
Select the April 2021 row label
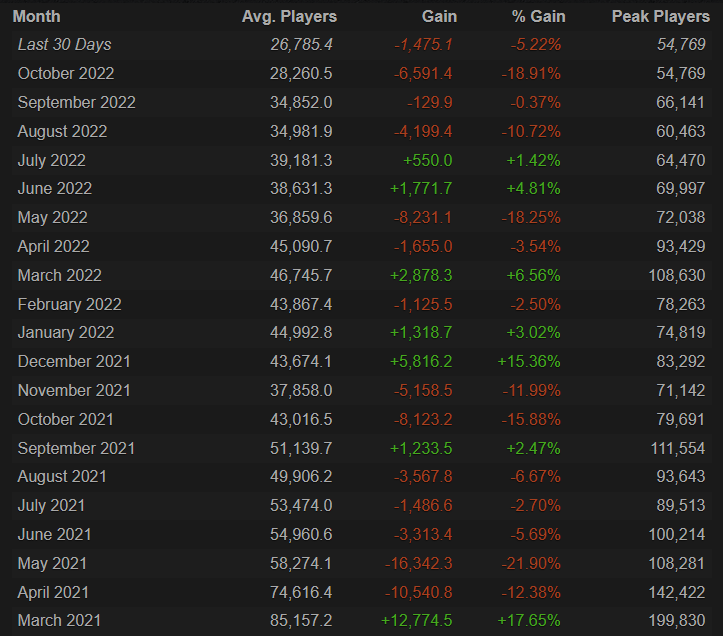(x=53, y=593)
